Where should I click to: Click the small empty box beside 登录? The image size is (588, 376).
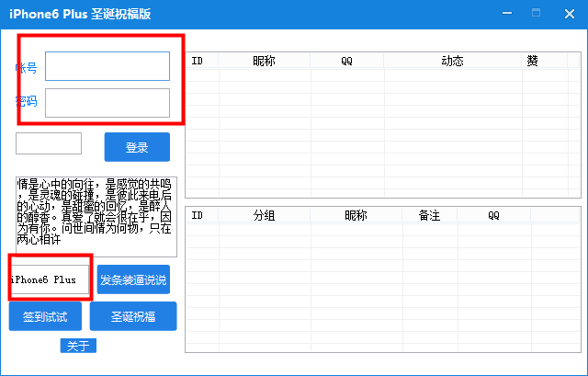[x=49, y=143]
